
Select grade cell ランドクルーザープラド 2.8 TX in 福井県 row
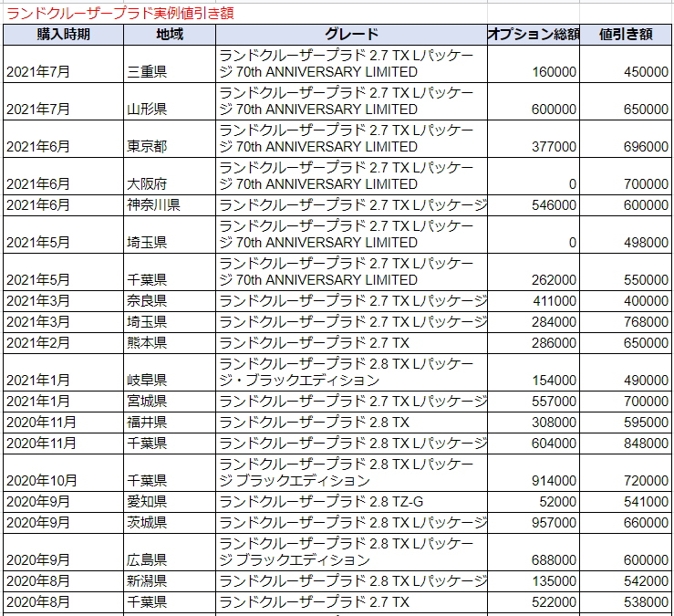pos(351,423)
